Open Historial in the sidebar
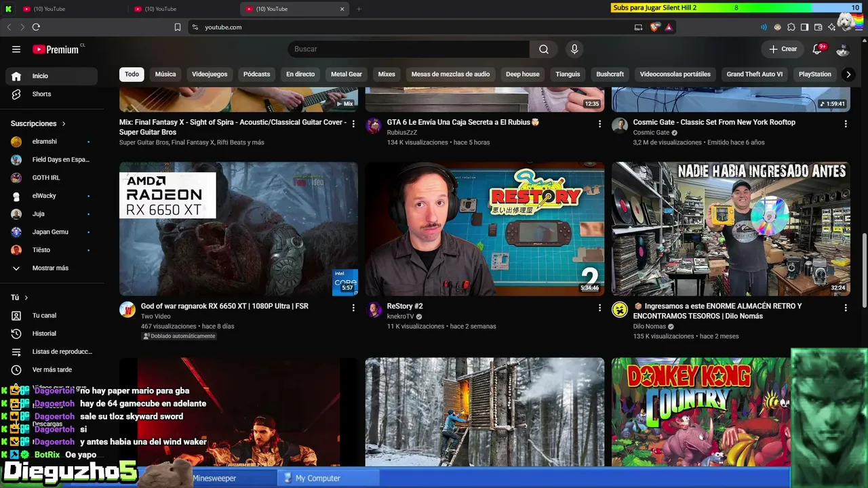This screenshot has height=488, width=868. click(52, 333)
